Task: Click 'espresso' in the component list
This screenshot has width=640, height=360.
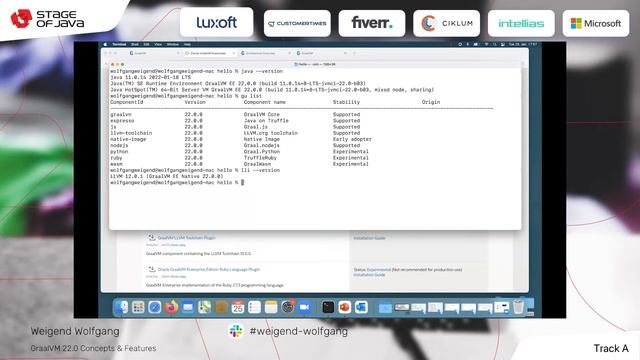Action: click(122, 121)
